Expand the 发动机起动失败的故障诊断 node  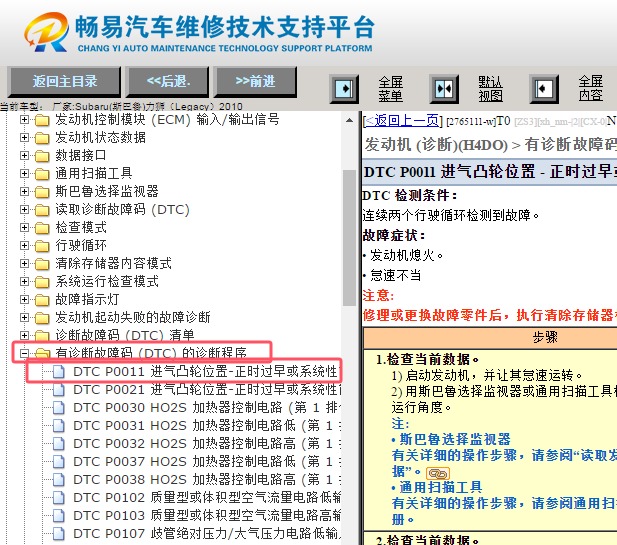(24, 317)
